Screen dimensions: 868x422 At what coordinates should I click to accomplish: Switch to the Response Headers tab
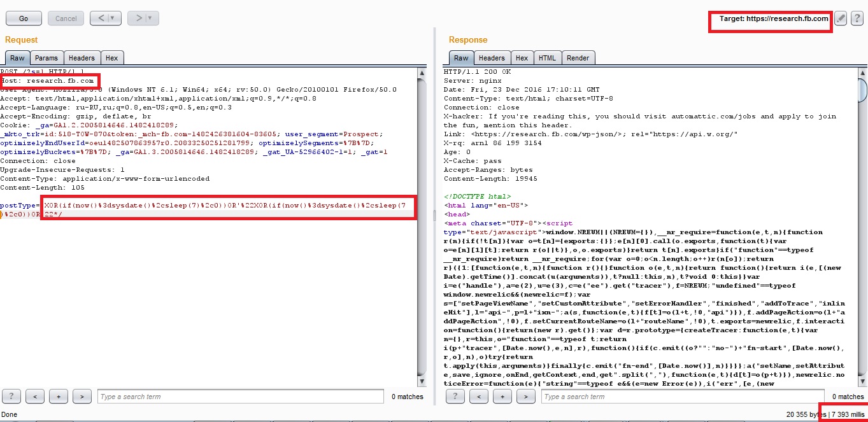click(492, 58)
